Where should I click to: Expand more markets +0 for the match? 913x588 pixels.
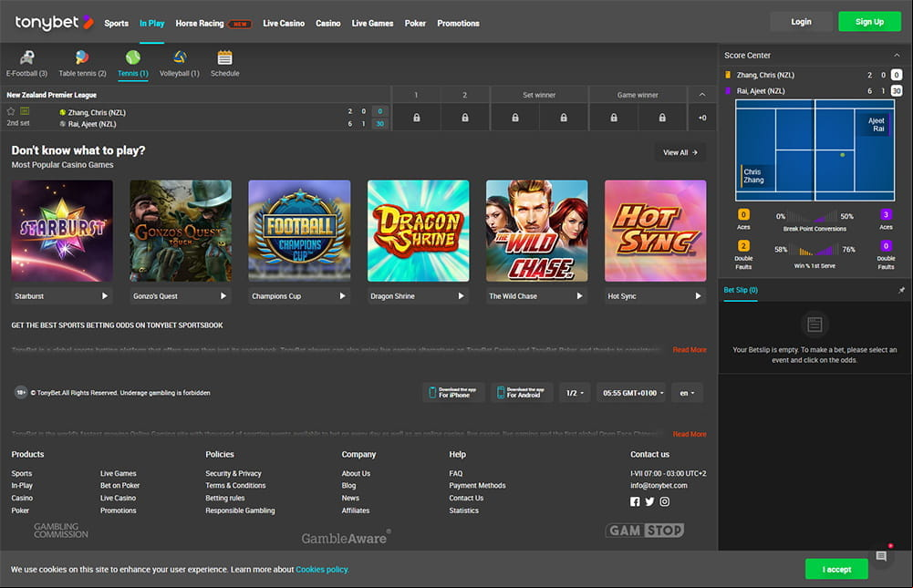coord(702,118)
